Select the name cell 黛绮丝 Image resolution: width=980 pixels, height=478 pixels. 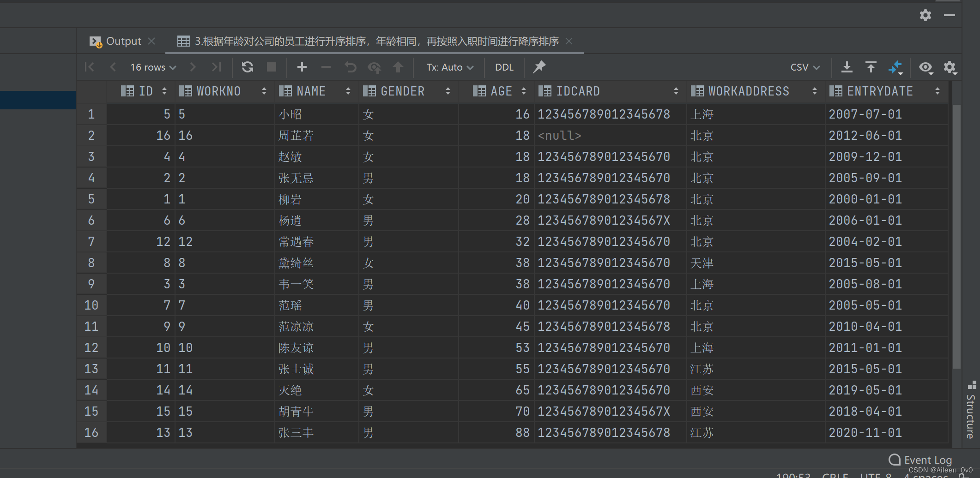(317, 263)
